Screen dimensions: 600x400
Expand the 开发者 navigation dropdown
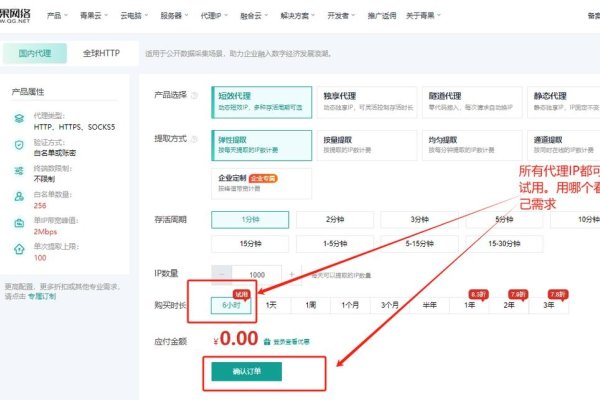[x=341, y=16]
